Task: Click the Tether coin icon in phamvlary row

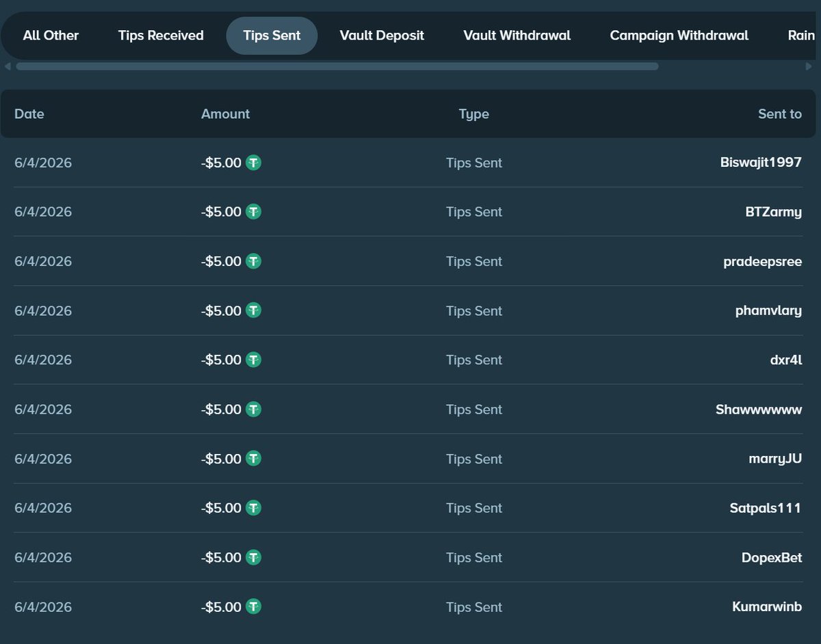Action: 254,310
